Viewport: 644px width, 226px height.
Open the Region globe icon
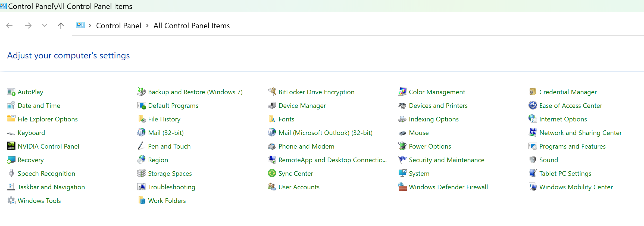142,160
